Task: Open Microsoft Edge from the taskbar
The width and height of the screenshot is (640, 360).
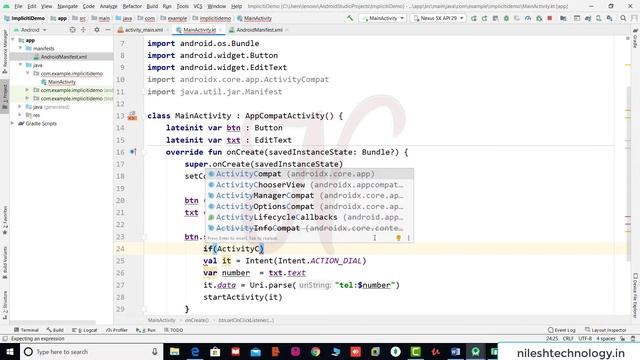Action: coord(195,351)
